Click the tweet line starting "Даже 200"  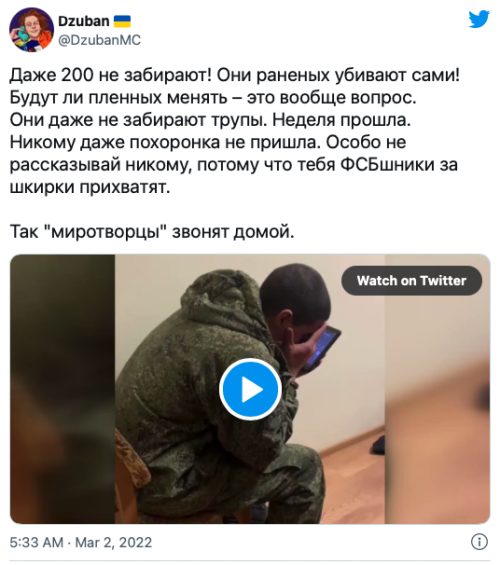coord(235,75)
